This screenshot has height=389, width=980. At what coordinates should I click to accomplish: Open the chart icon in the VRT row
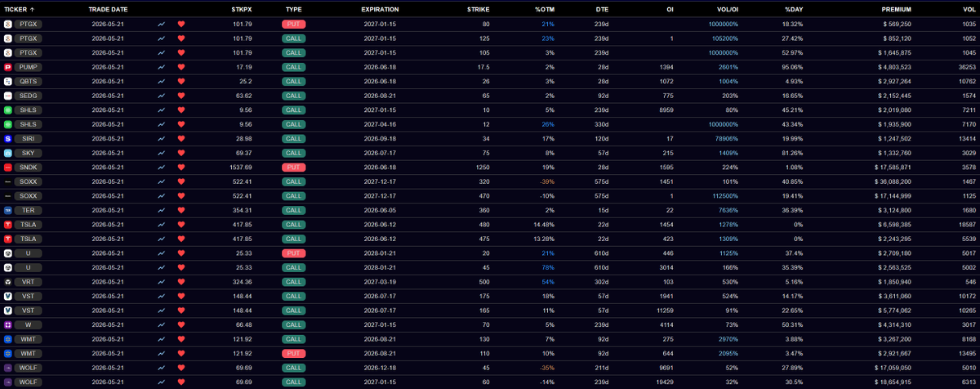click(161, 282)
